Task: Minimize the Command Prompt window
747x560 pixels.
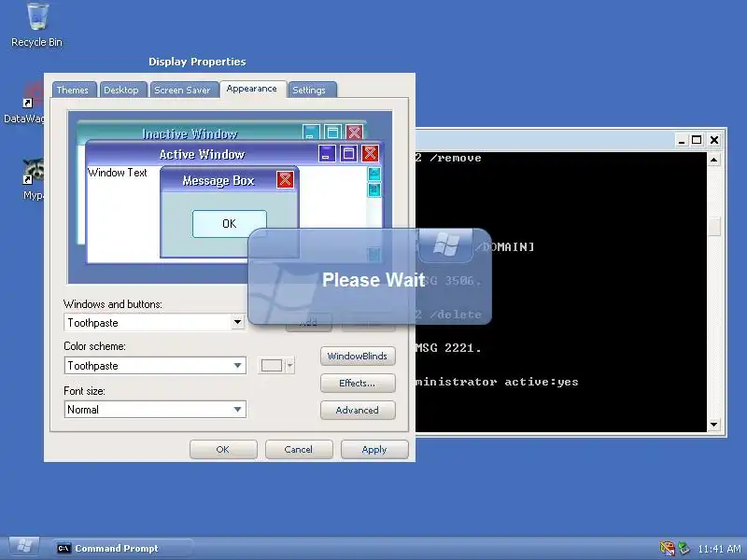Action: (682, 140)
